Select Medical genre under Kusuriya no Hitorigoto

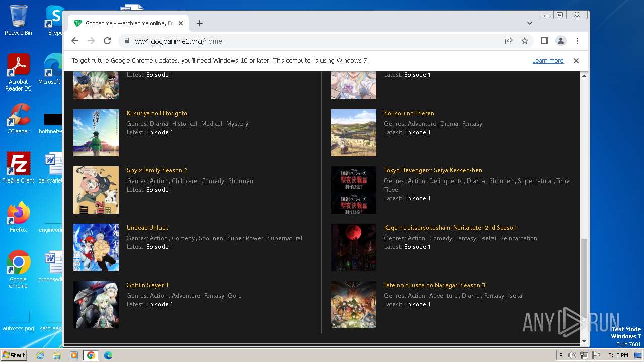[212, 124]
